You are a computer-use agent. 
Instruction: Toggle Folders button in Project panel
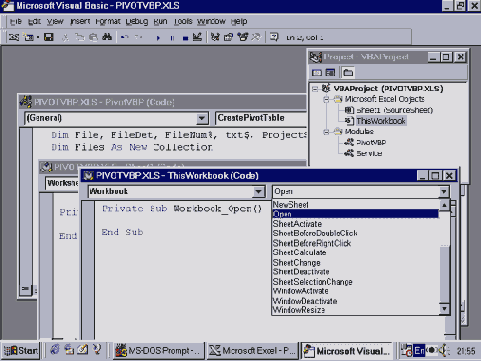coord(348,73)
